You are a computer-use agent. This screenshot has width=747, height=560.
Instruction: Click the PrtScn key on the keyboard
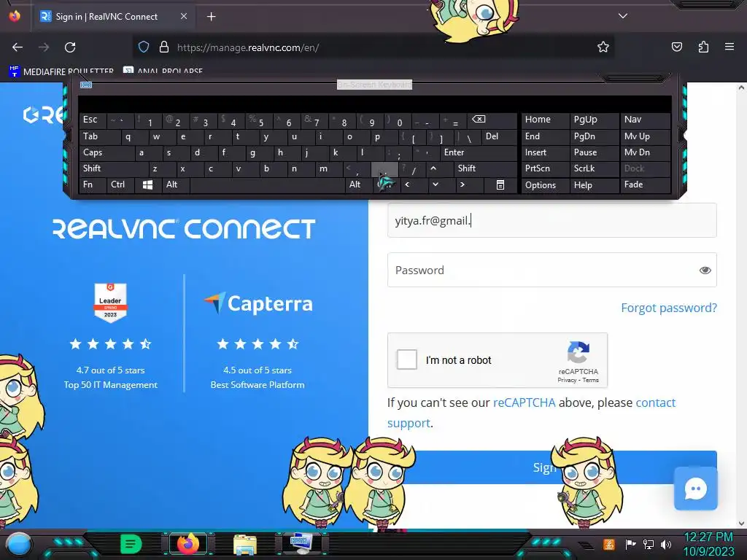click(546, 168)
